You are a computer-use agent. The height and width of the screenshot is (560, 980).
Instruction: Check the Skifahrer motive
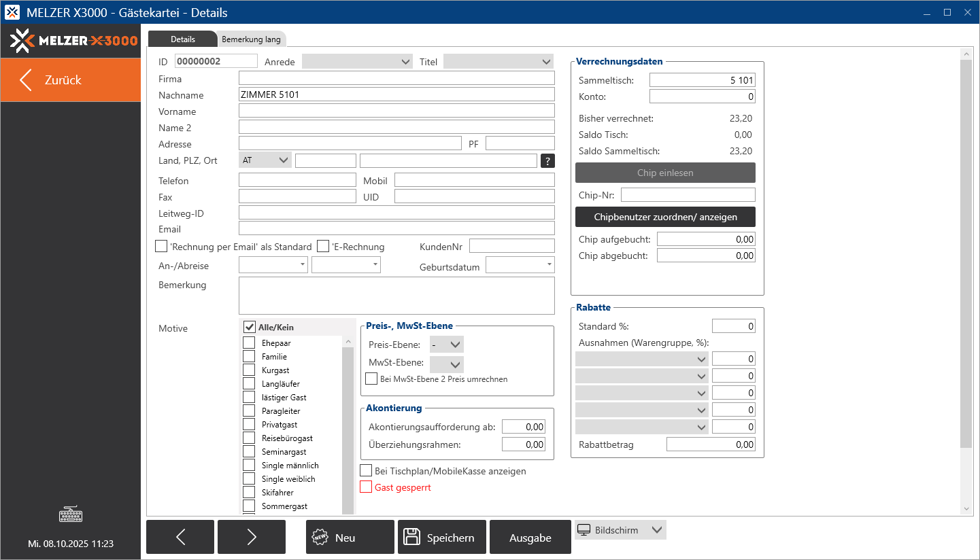click(x=249, y=492)
